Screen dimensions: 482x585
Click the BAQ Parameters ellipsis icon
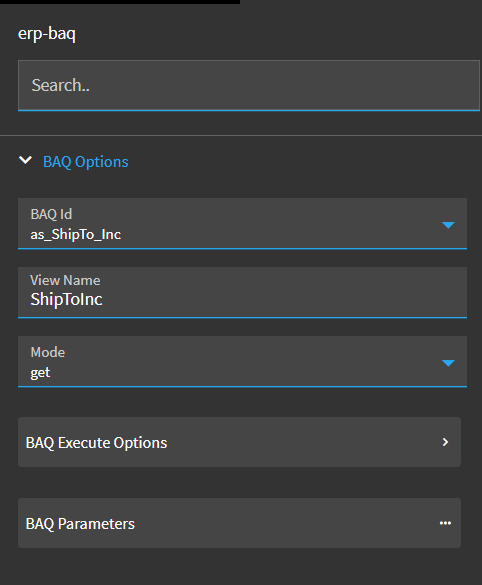click(x=445, y=523)
